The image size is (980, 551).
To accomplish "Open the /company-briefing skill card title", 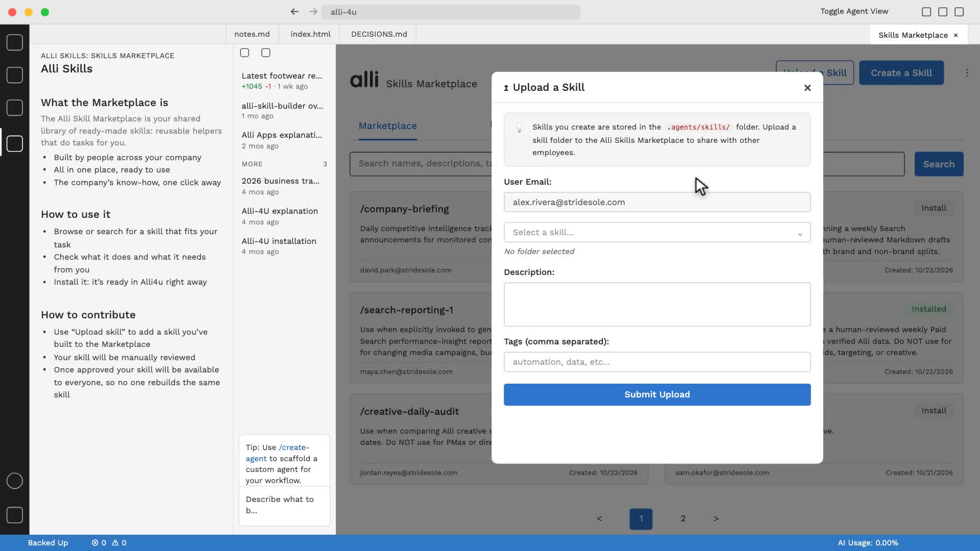I will click(404, 209).
